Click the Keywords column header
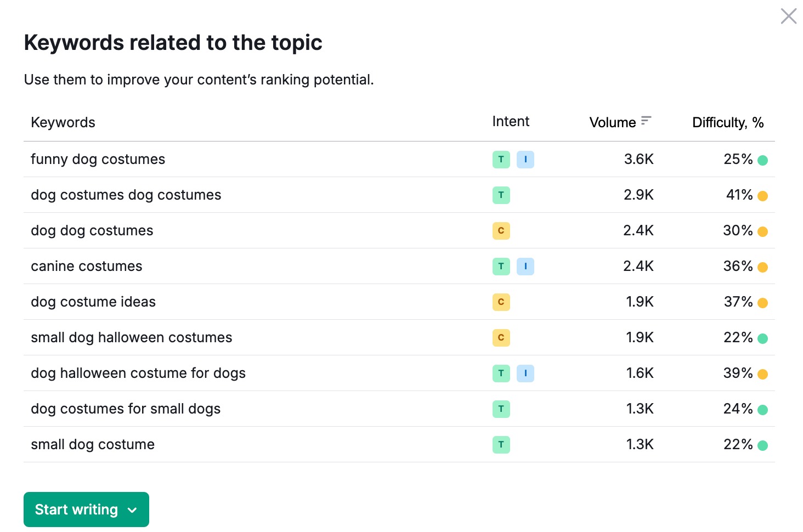The width and height of the screenshot is (803, 532). pos(63,122)
